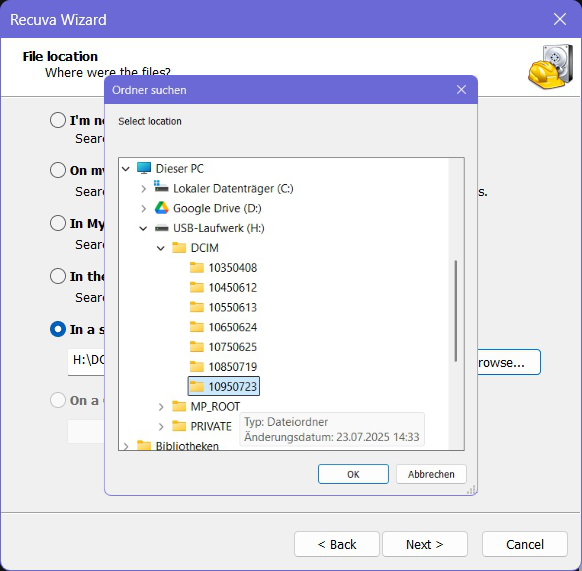
Task: Collapse the DCIM folder node
Action: coord(161,248)
